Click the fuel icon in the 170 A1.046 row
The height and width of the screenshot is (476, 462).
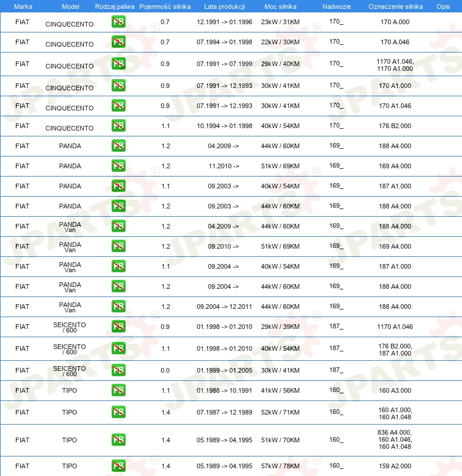click(119, 106)
